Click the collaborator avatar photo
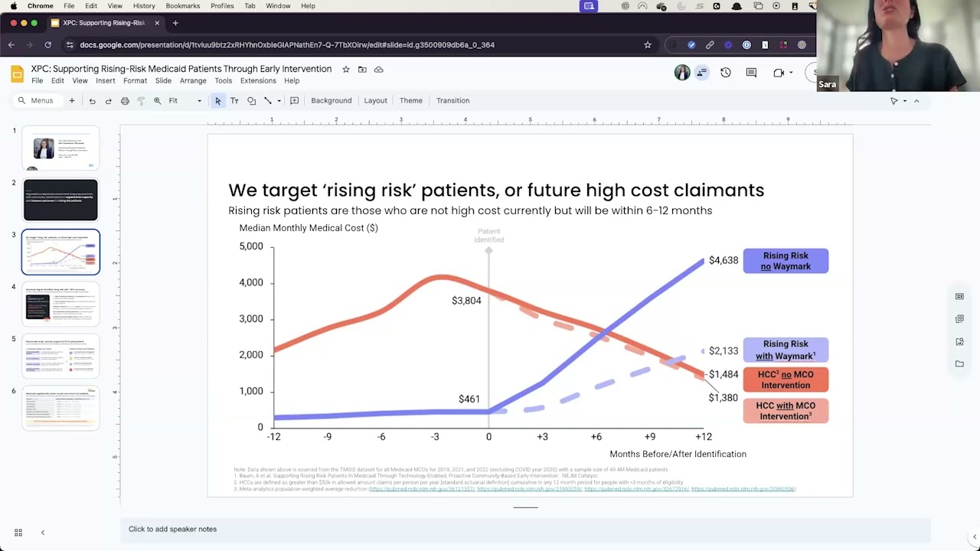The width and height of the screenshot is (980, 551). click(x=681, y=73)
